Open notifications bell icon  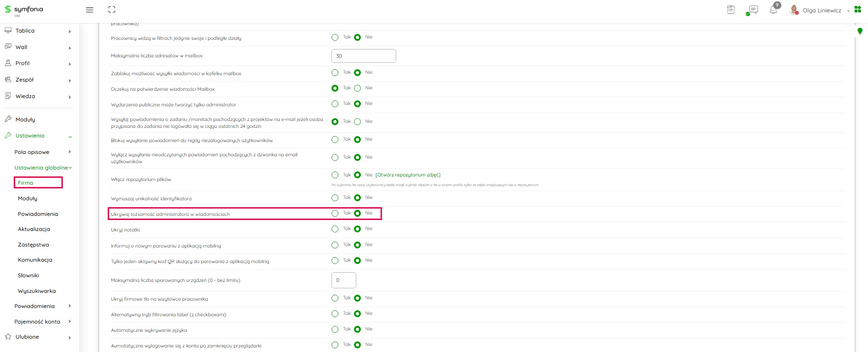(x=774, y=10)
